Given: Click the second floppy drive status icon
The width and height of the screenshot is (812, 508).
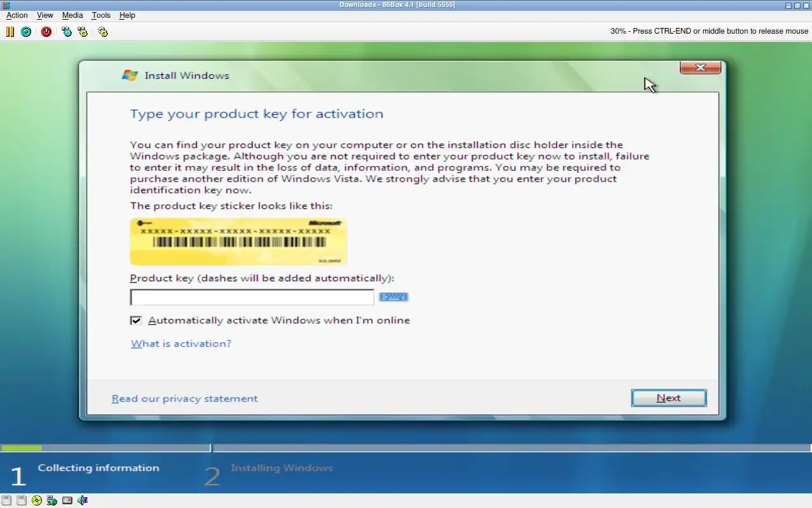Looking at the screenshot, I should pos(22,500).
